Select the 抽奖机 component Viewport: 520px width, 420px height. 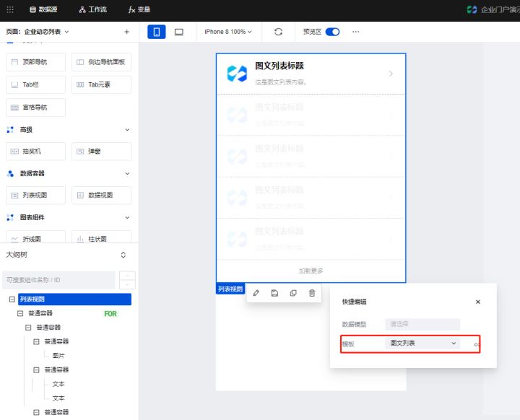(x=36, y=152)
